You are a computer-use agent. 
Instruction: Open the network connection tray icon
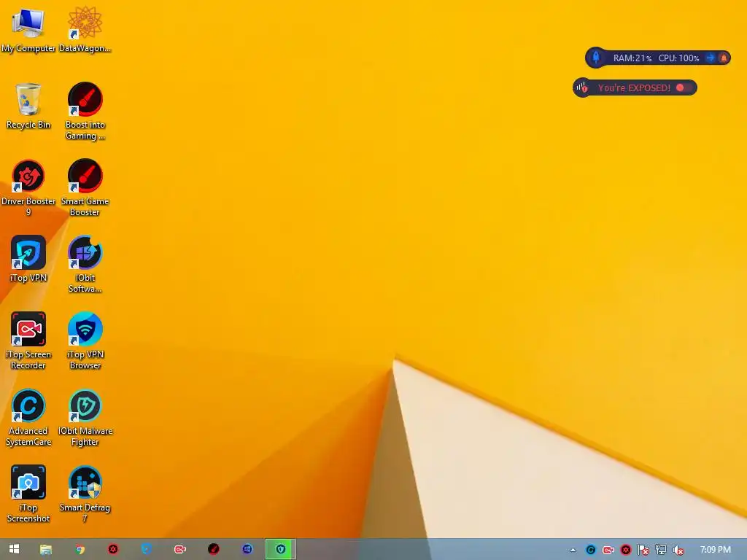click(661, 550)
